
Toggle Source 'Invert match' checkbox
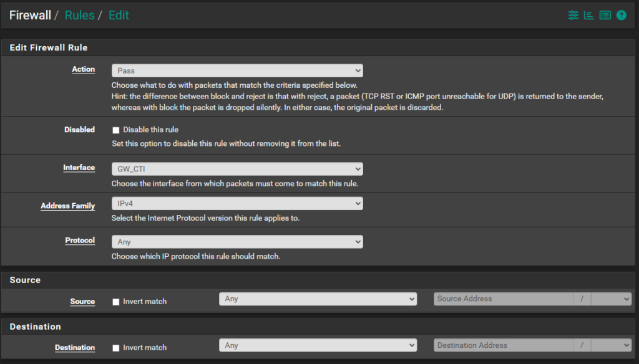click(x=115, y=302)
